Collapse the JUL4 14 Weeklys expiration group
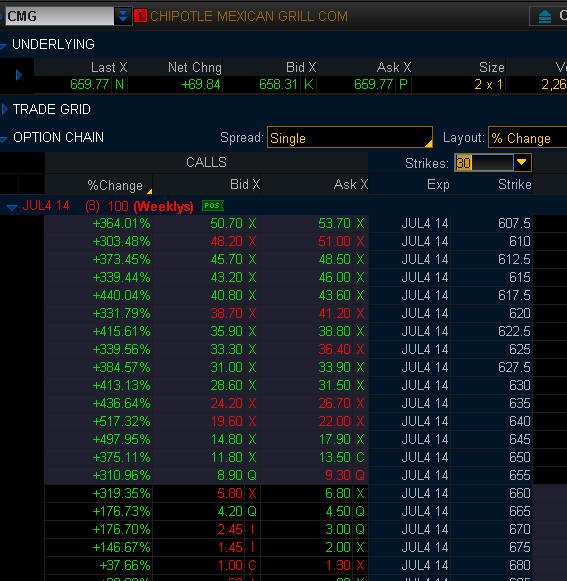 [x=12, y=208]
